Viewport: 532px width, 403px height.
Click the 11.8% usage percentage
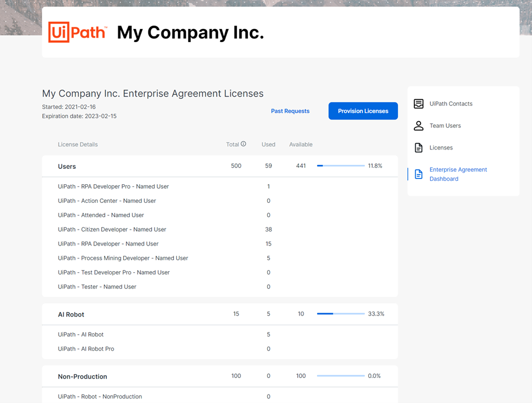pyautogui.click(x=375, y=166)
